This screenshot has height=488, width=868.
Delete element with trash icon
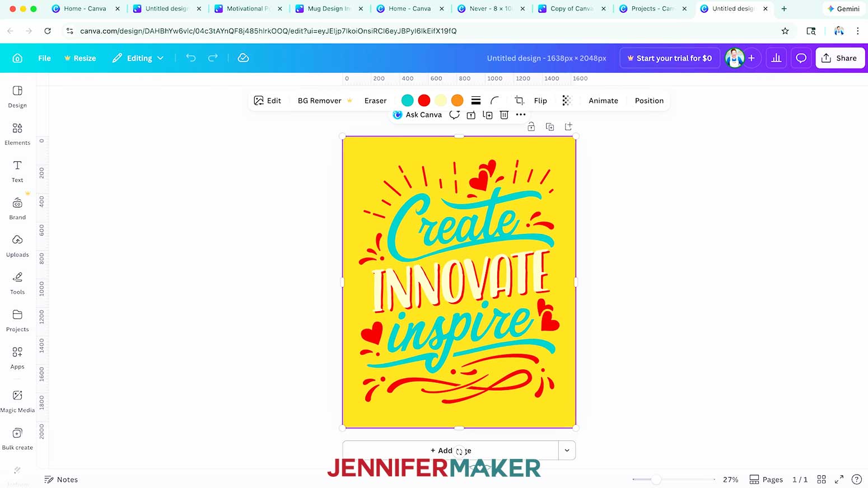(x=504, y=115)
